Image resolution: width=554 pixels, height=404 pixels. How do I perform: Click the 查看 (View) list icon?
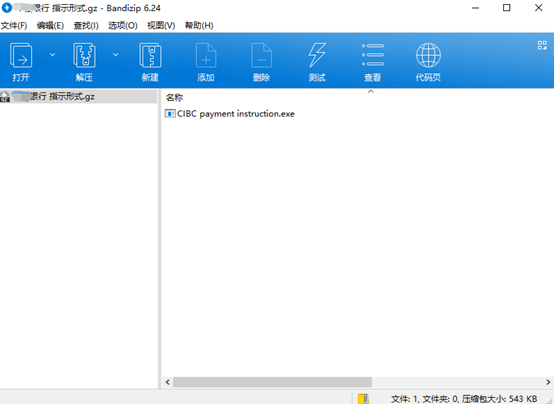coord(373,55)
